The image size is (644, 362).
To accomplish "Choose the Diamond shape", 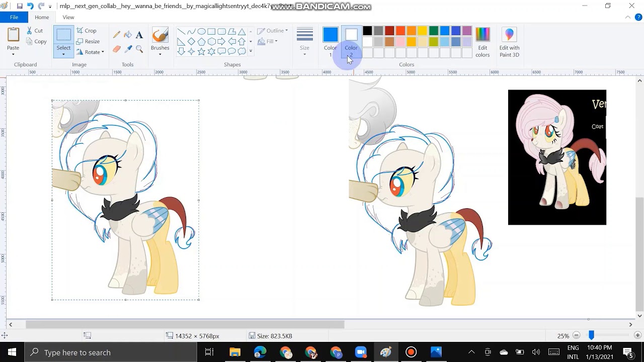I will tap(191, 41).
